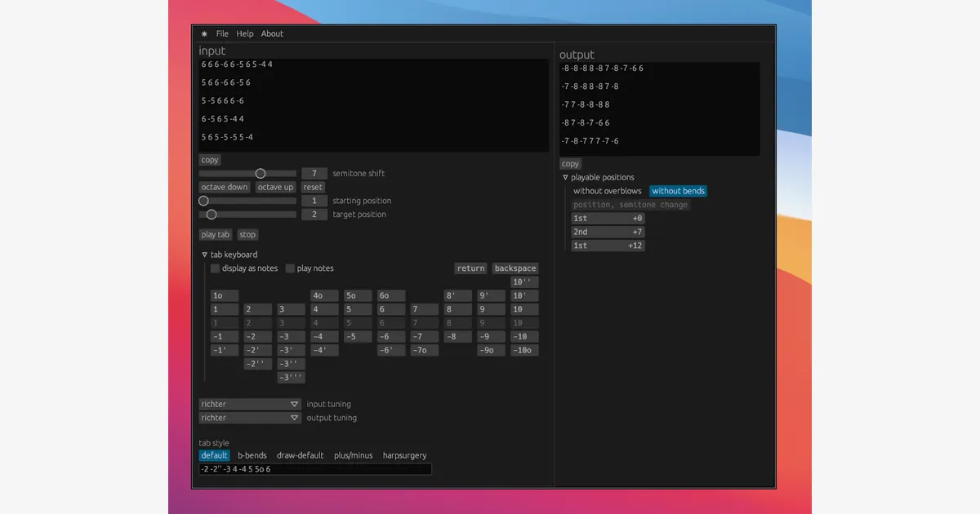The image size is (980, 514).
Task: Select the default tab style
Action: point(215,455)
